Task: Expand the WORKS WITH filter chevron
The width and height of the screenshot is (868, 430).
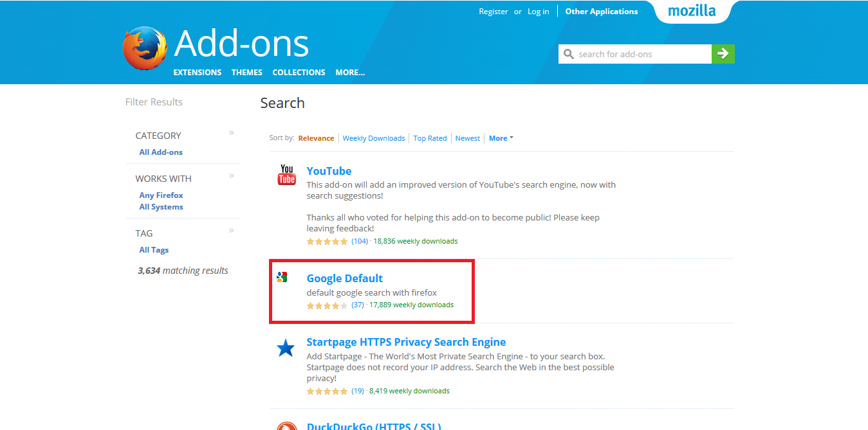Action: pos(232,175)
